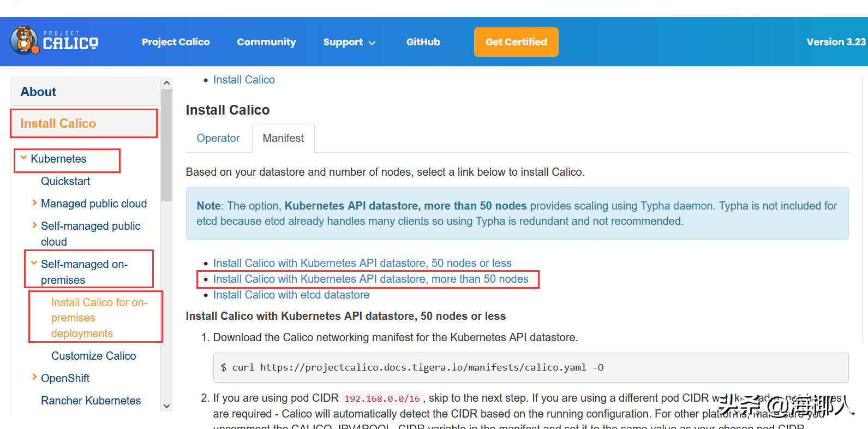Screen dimensions: 868x429
Task: Open the Support dropdown menu
Action: (349, 42)
